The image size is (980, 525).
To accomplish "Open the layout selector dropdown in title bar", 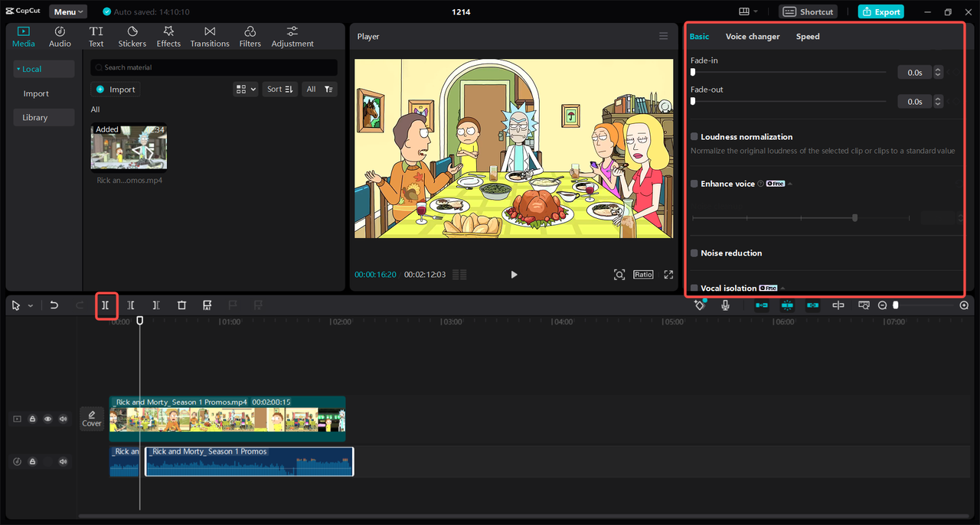I will (x=748, y=11).
